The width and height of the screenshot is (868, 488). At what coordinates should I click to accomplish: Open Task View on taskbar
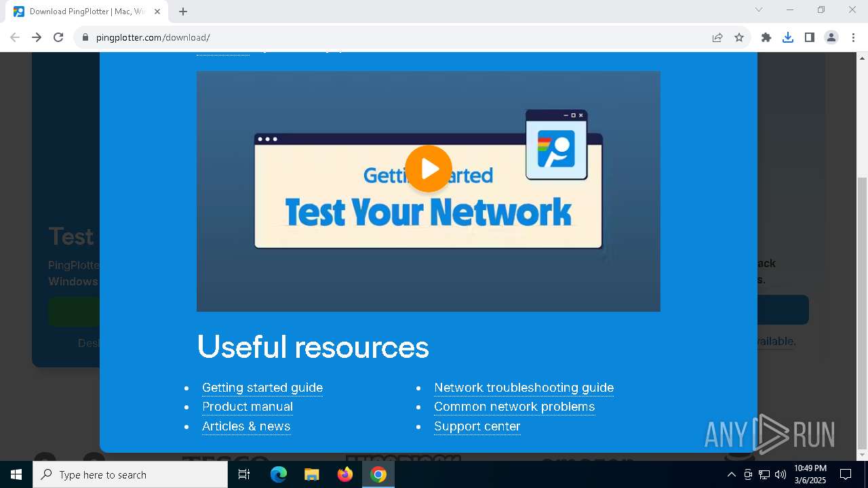click(x=244, y=474)
